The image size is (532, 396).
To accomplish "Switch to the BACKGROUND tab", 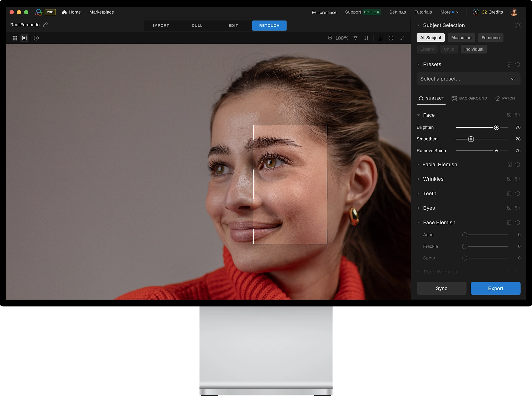I will (x=469, y=98).
